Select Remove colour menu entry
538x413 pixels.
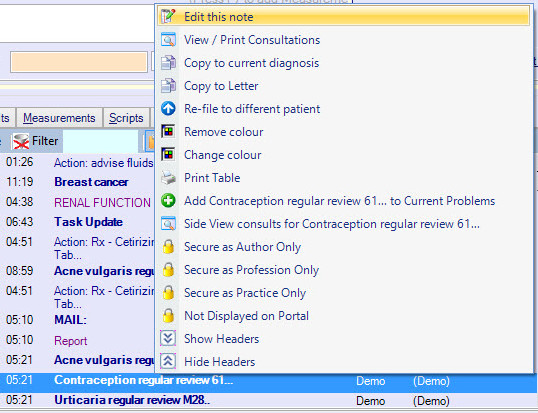pos(343,132)
